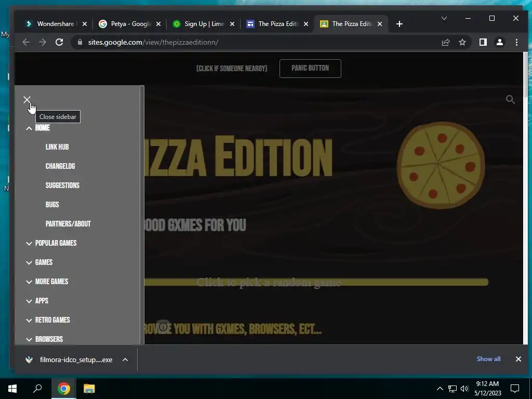Select the Home sidebar entry
This screenshot has width=532, height=399.
[x=43, y=128]
